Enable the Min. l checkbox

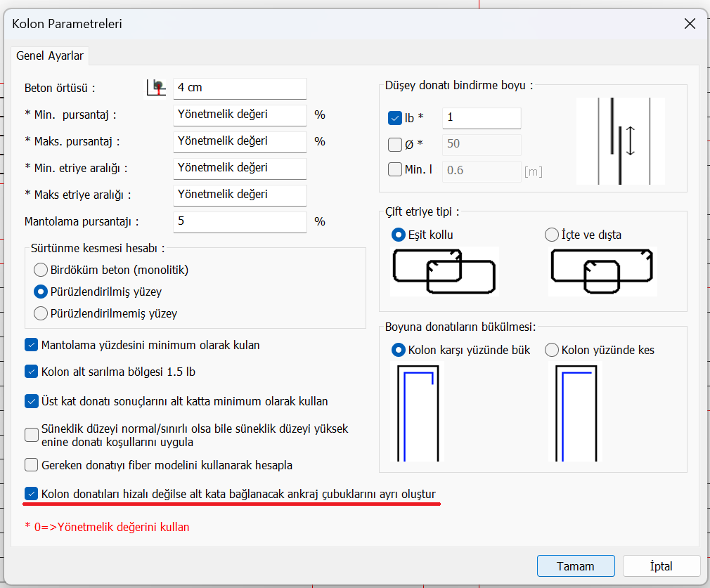tap(394, 170)
